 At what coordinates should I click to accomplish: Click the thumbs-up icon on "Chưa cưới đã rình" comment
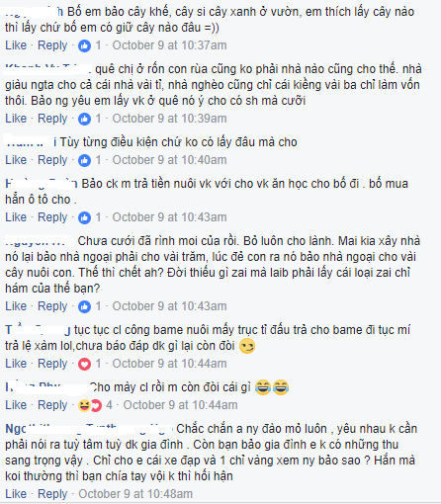(84, 306)
